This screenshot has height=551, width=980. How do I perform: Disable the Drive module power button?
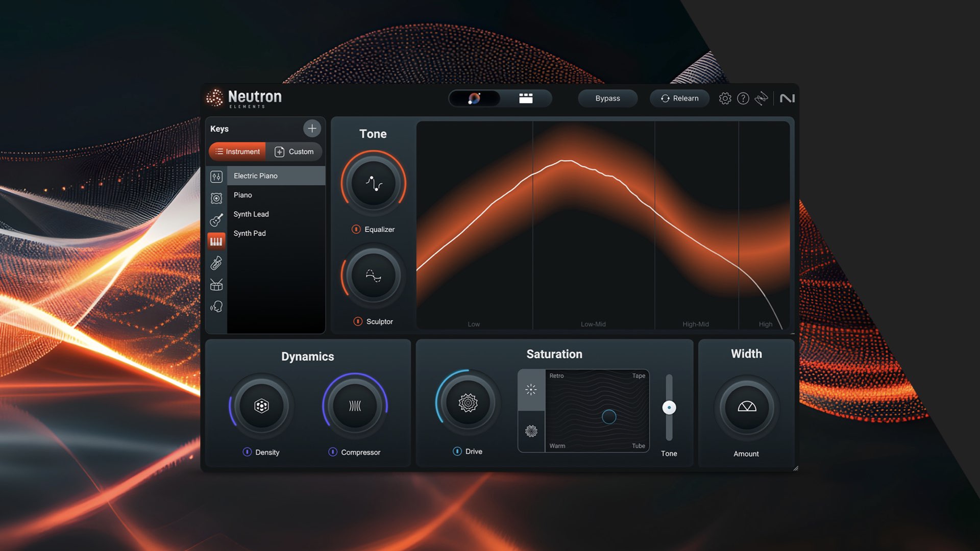(457, 451)
